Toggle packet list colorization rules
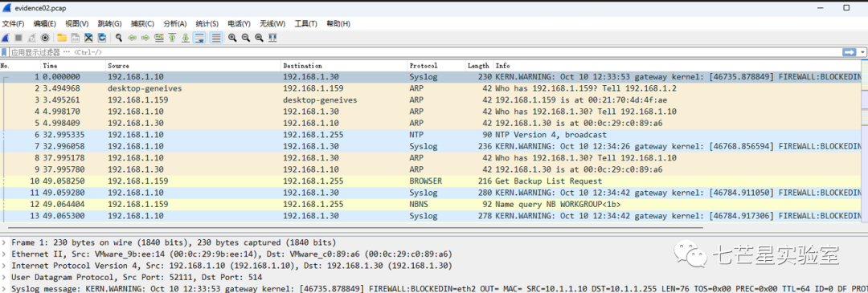This screenshot has width=868, height=293. (x=216, y=38)
